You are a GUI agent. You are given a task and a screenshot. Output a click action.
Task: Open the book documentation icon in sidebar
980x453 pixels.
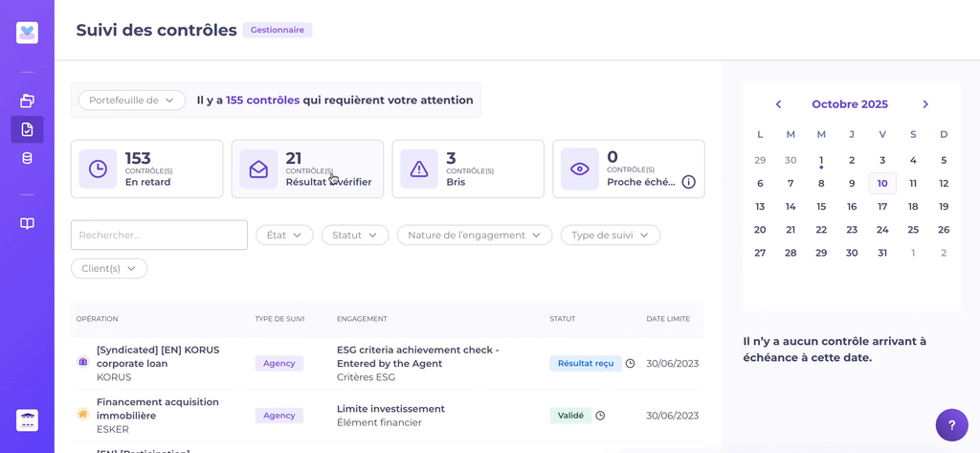click(x=27, y=223)
